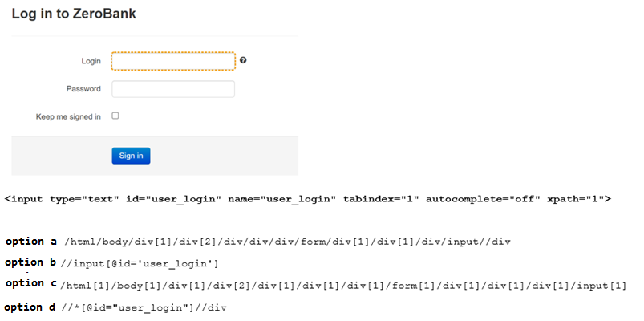The image size is (644, 321).
Task: Click the gray form footer beside Sign in
Action: pyautogui.click(x=224, y=156)
